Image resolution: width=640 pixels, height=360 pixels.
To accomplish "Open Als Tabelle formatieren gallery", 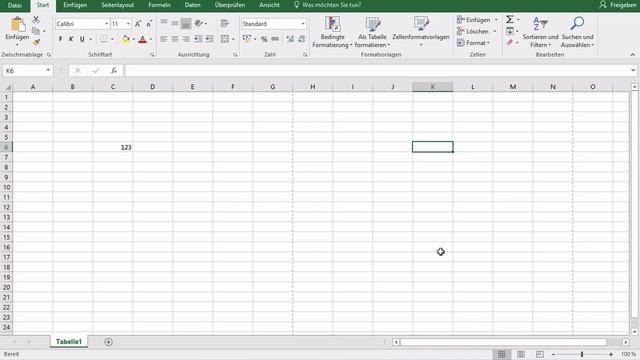I will (372, 32).
